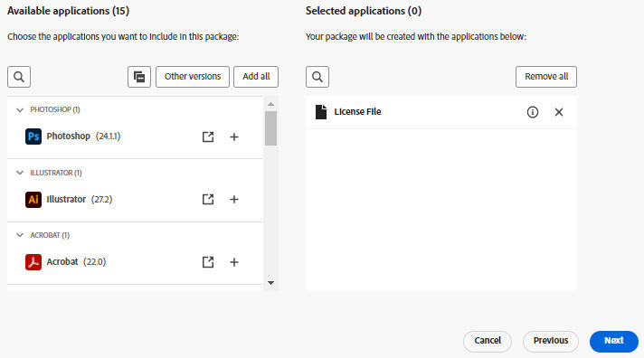Click the Photoshop app icon
The image size is (644, 358).
click(x=33, y=137)
